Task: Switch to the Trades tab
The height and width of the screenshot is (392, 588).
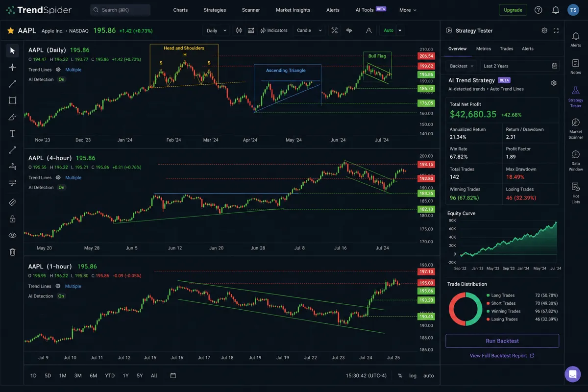Action: coord(507,49)
